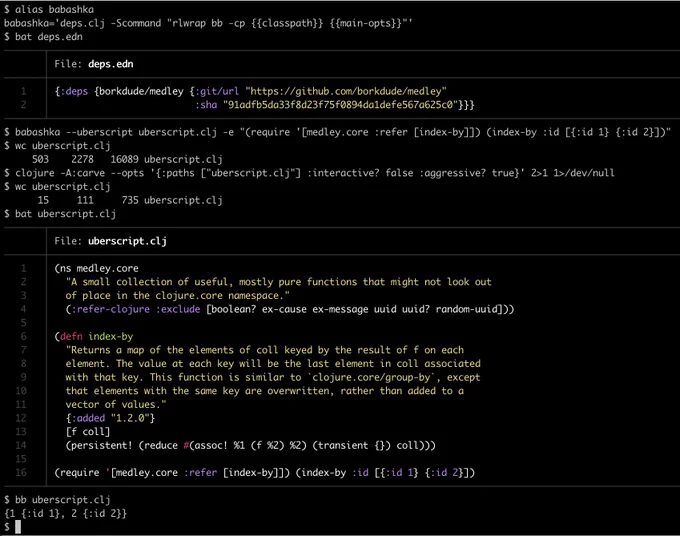The width and height of the screenshot is (680, 536).
Task: Click the '{1 {:id 1}, 2 {:id 2}}' output
Action: pos(65,513)
